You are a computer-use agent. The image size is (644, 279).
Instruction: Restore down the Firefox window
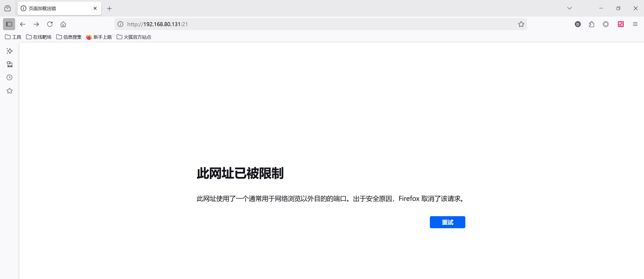(x=618, y=8)
